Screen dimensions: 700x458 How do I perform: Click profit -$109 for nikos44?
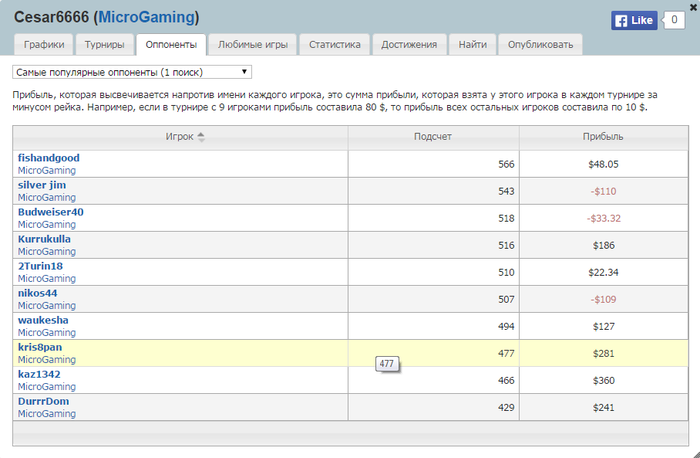(603, 300)
